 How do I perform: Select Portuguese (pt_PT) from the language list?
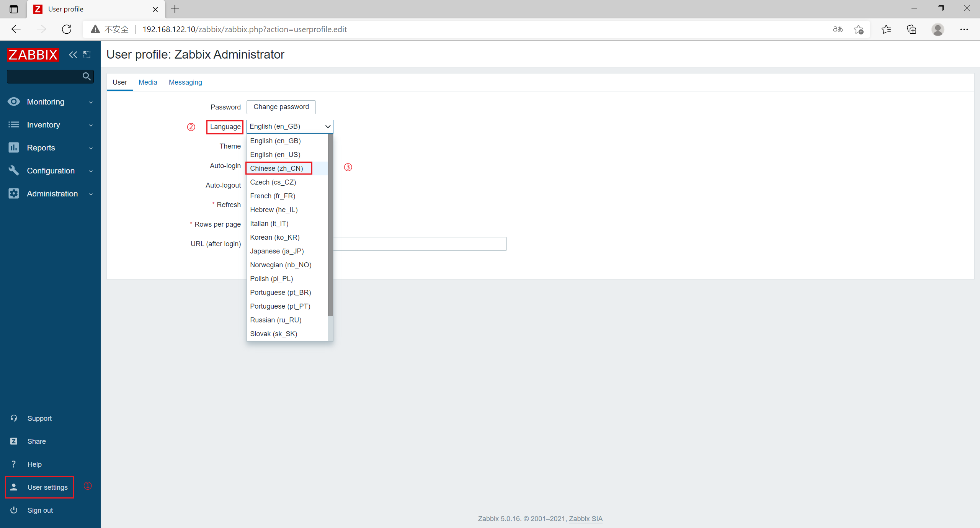click(x=287, y=306)
